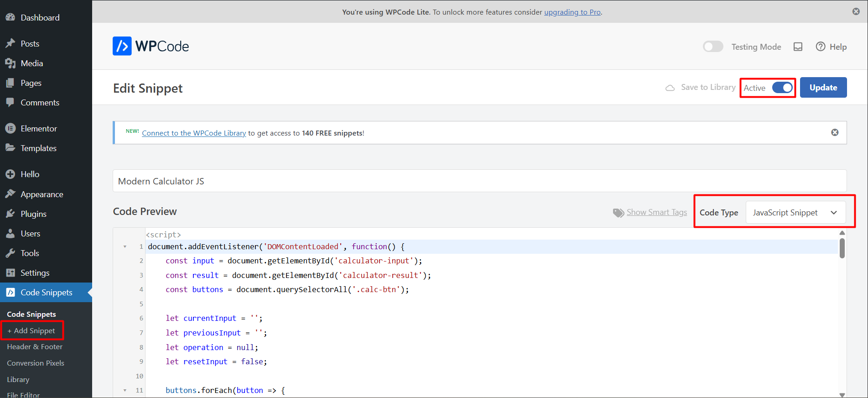Click the WPCode logo
Image resolution: width=868 pixels, height=398 pixels.
tap(151, 46)
